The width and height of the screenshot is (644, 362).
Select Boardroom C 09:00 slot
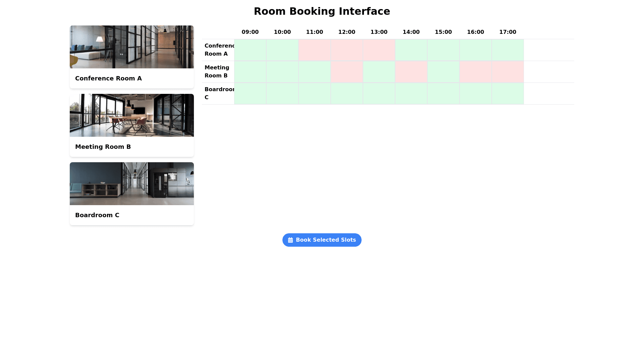250,94
